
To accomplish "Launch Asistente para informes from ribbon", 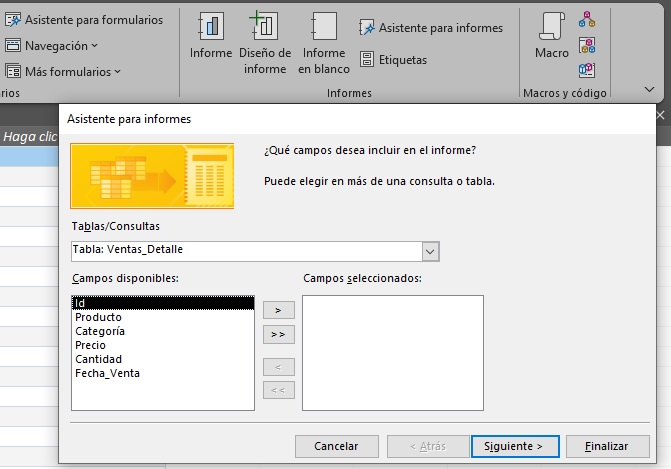I will point(431,28).
